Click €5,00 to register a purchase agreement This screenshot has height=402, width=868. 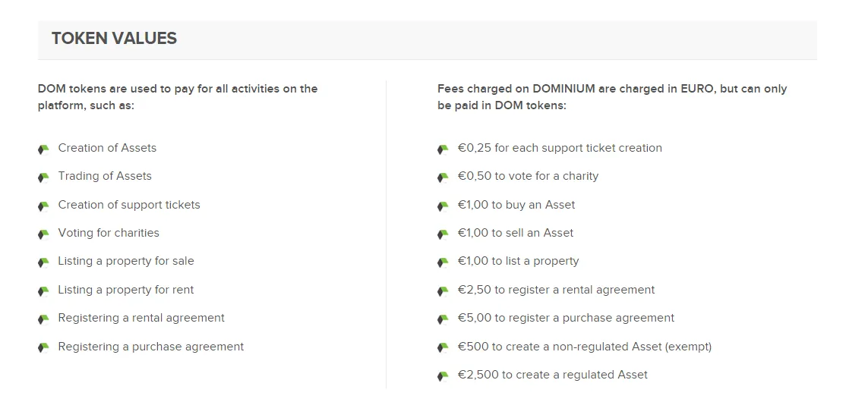tap(566, 318)
